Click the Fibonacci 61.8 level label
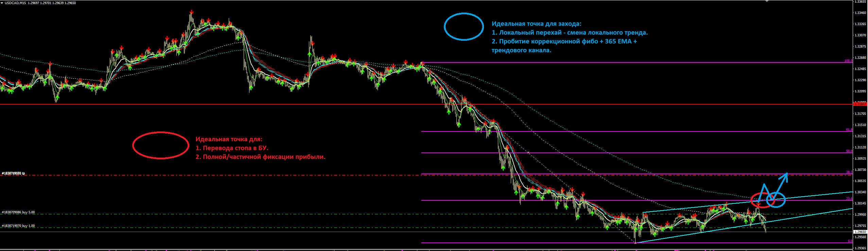 pyautogui.click(x=849, y=130)
